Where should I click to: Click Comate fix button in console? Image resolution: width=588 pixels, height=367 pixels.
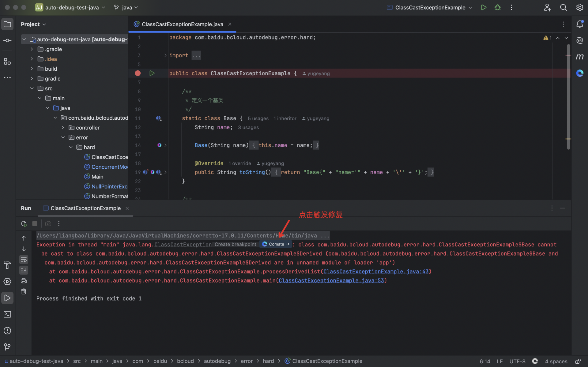(276, 244)
